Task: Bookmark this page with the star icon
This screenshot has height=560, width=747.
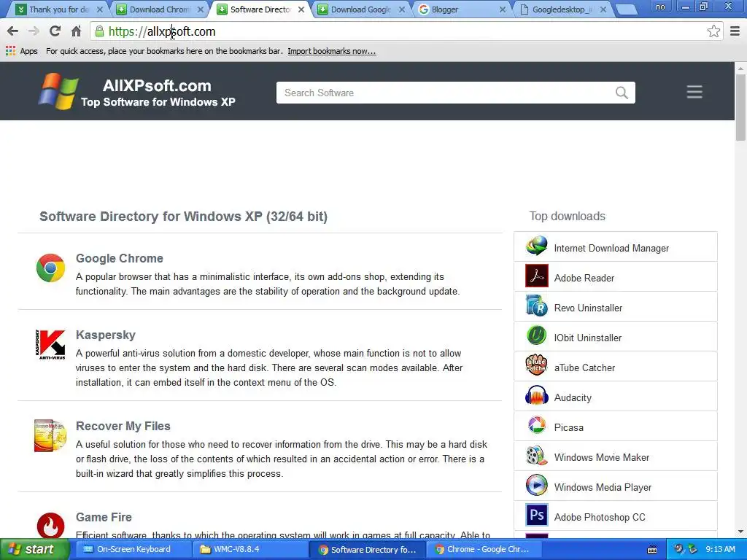Action: click(713, 31)
